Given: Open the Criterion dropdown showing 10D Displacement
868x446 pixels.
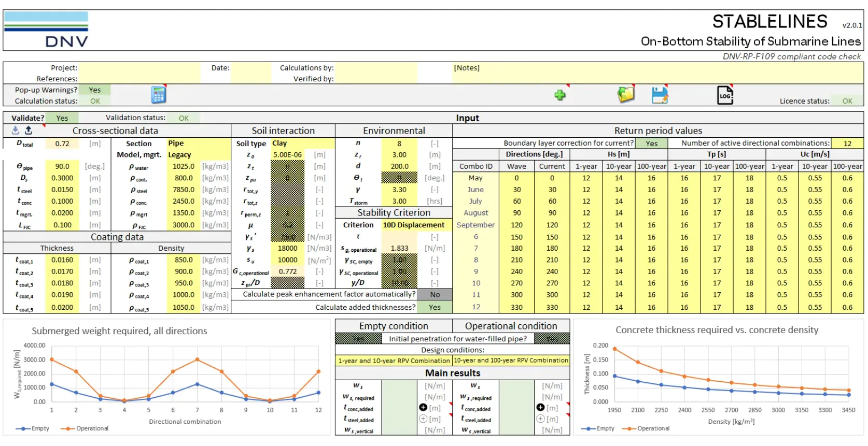Looking at the screenshot, I should [x=416, y=225].
